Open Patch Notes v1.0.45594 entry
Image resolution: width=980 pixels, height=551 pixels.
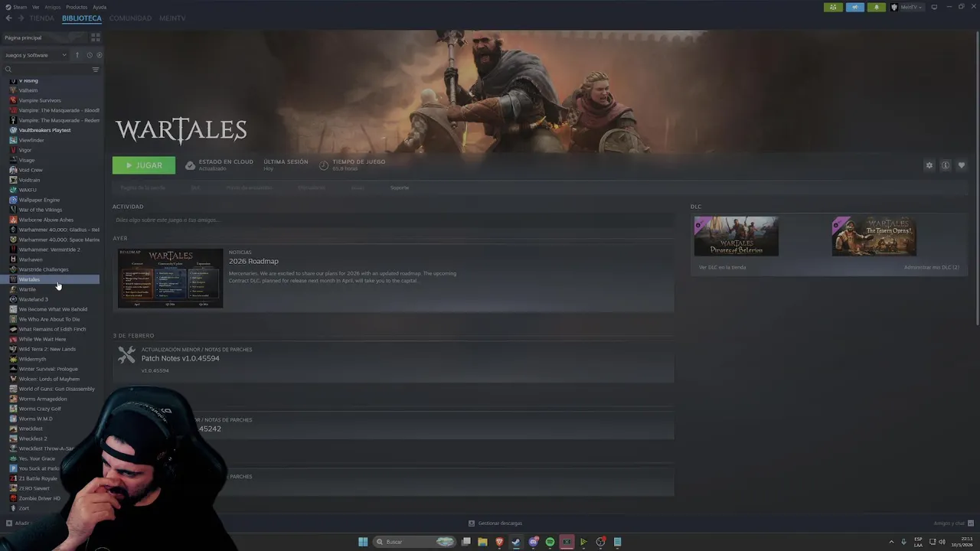(x=180, y=358)
